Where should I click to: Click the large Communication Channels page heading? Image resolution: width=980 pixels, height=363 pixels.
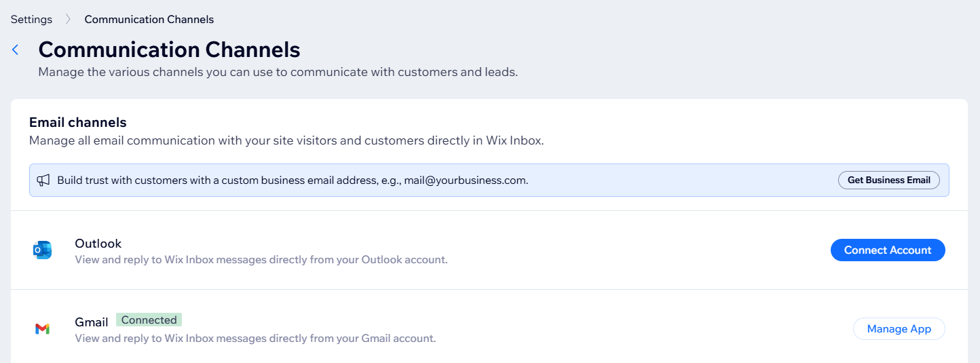coord(169,50)
